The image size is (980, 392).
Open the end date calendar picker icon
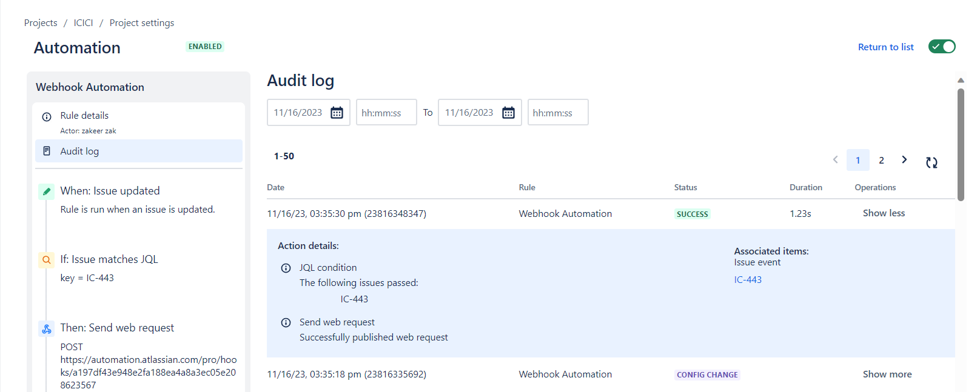coord(508,113)
